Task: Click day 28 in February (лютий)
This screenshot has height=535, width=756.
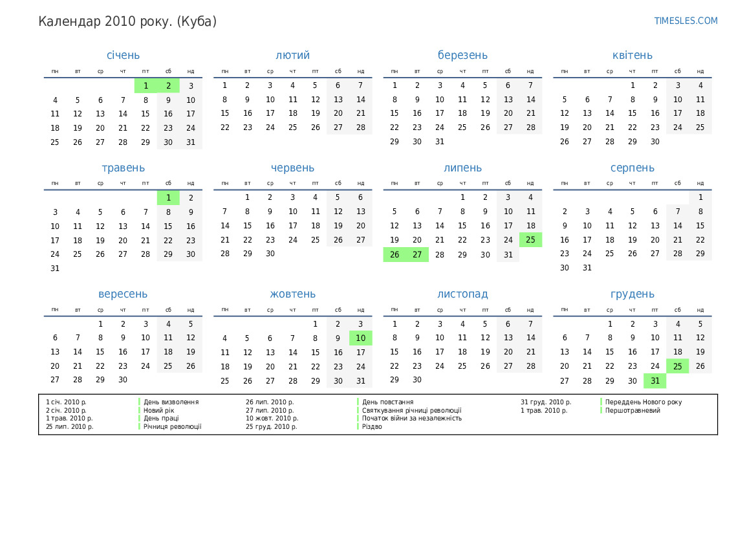Action: tap(361, 127)
